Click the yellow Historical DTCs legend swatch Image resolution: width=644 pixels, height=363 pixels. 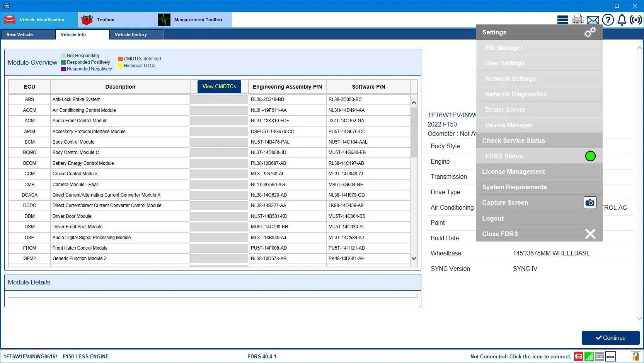[x=121, y=66]
